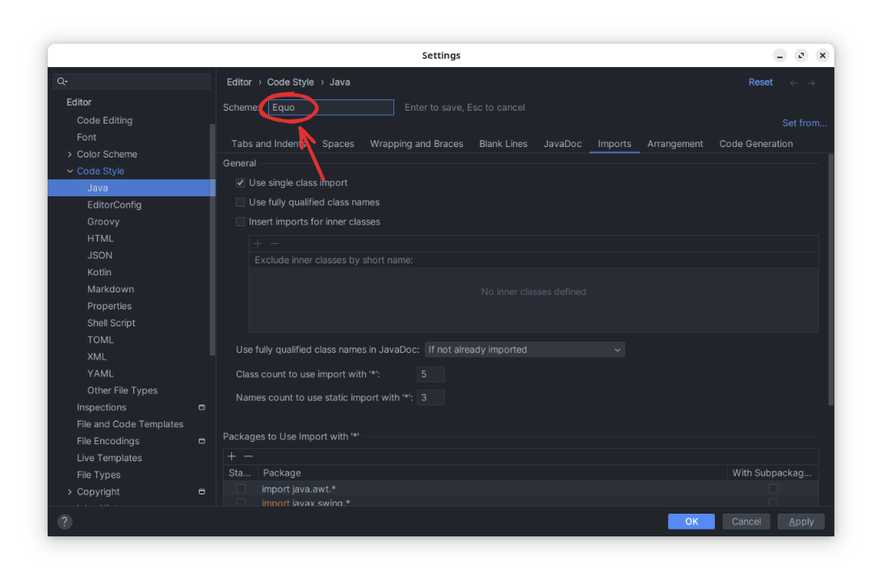This screenshot has height=588, width=882.
Task: Open the Blank Lines tab
Action: (503, 144)
